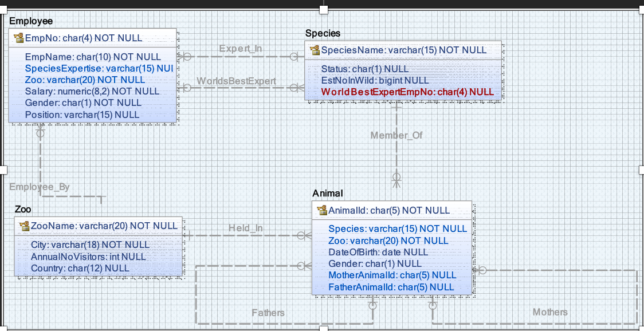Select the Held_In relationship label
644x331 pixels.
tap(245, 228)
